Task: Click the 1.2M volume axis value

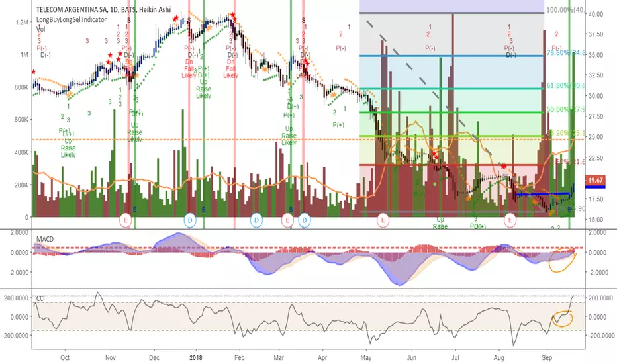Action: [22, 22]
